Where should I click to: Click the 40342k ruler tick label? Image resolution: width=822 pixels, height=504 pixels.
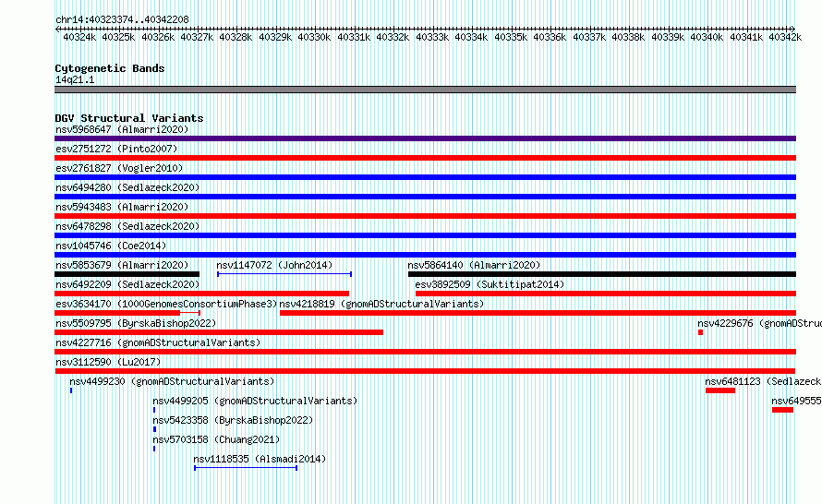click(x=785, y=37)
